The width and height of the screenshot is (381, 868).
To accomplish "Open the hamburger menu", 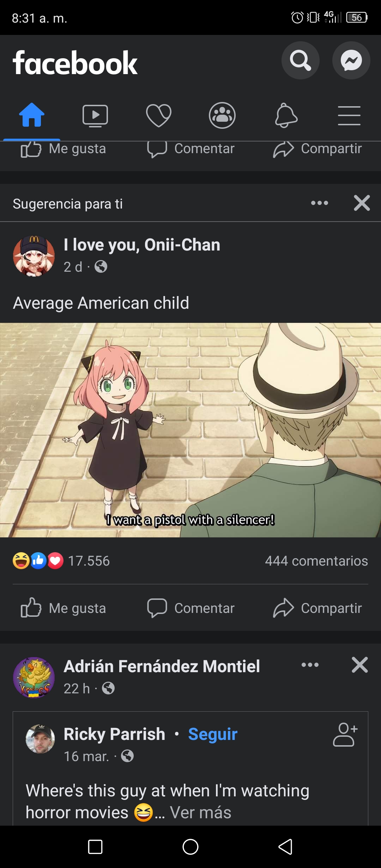I will click(349, 115).
